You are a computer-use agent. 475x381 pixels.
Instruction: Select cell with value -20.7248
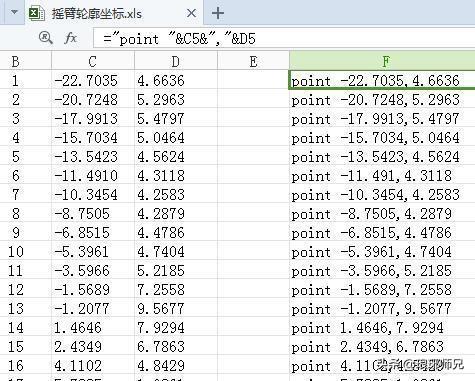(93, 99)
